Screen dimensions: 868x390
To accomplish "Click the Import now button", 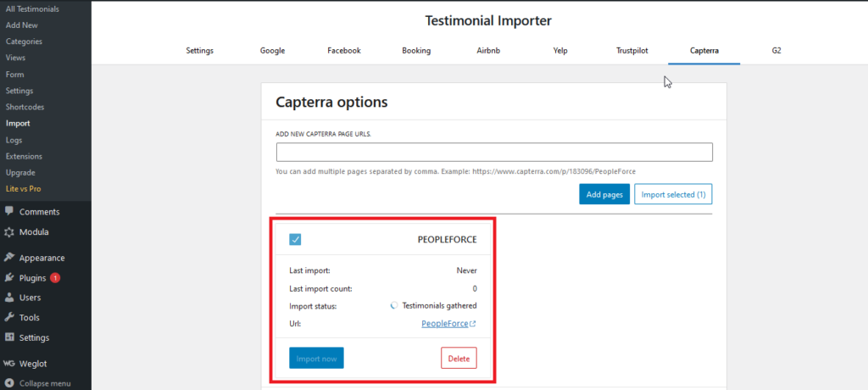I will pos(317,359).
